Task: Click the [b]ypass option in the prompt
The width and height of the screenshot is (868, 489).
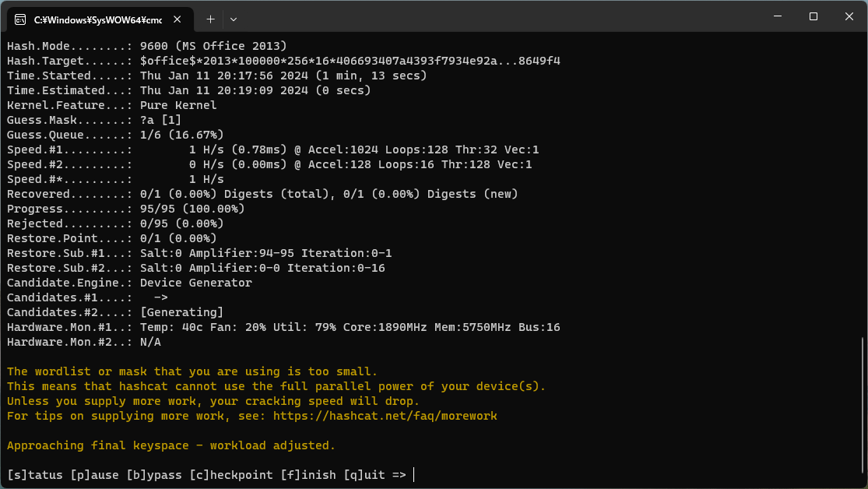Action: pyautogui.click(x=154, y=475)
